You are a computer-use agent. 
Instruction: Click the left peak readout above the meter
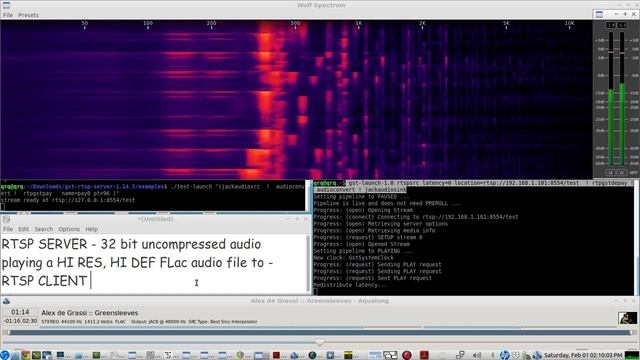coord(611,25)
